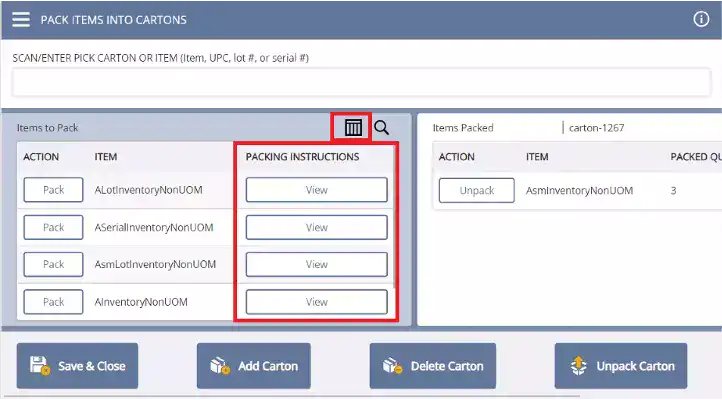Screen dimensions: 722x400
Task: View packing instructions for ALotInventoryNonUOM
Action: 316,190
